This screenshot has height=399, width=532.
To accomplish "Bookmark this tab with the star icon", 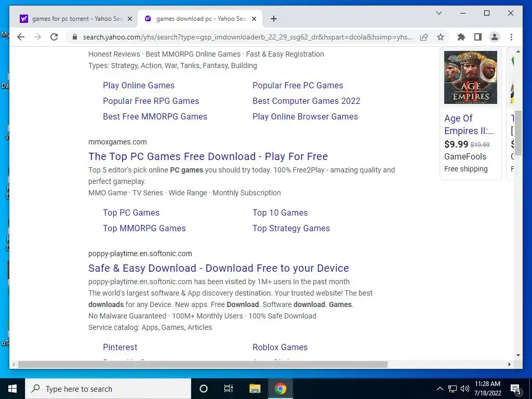I will [x=441, y=37].
